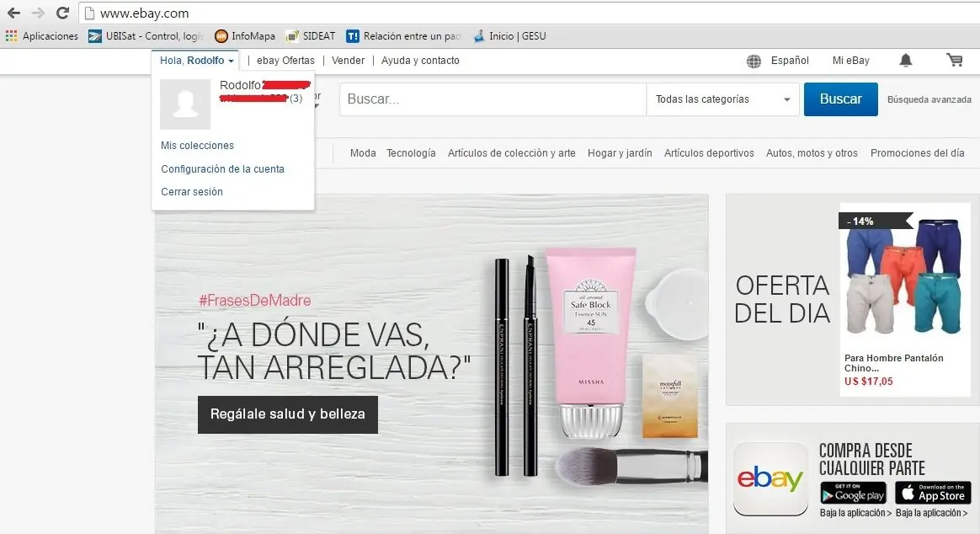Open Autos, motos y otros category
The width and height of the screenshot is (980, 534).
[812, 152]
